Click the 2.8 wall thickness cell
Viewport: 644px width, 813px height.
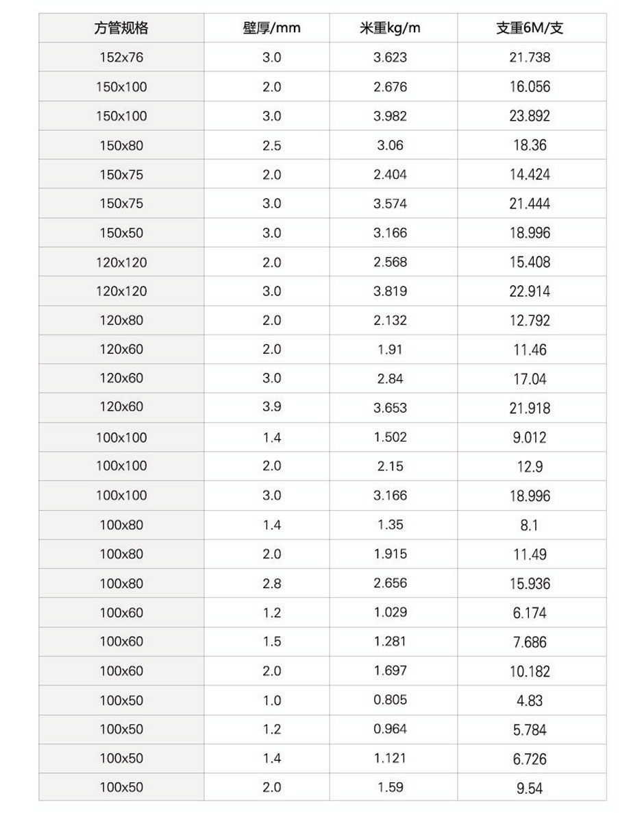[x=271, y=583]
